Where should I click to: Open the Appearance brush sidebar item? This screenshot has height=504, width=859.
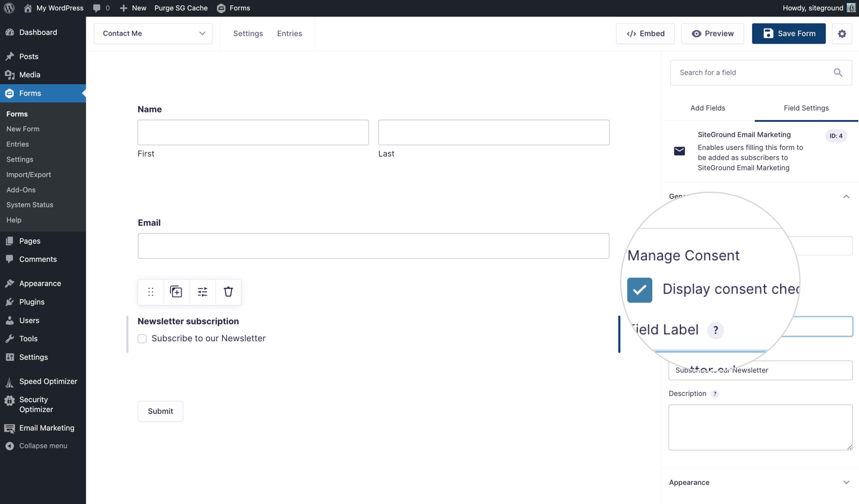tap(43, 283)
